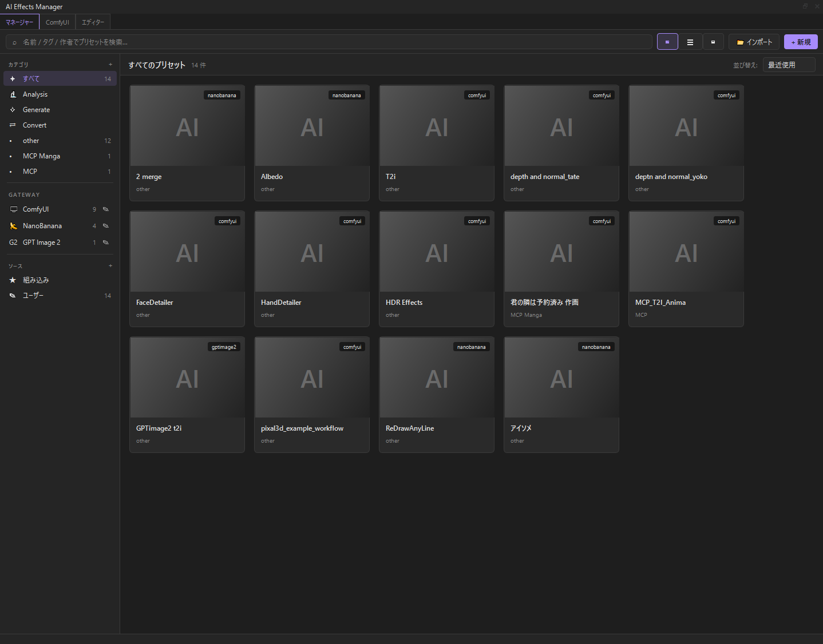
Task: Open the 2 merge preset thumbnail
Action: [x=187, y=126]
